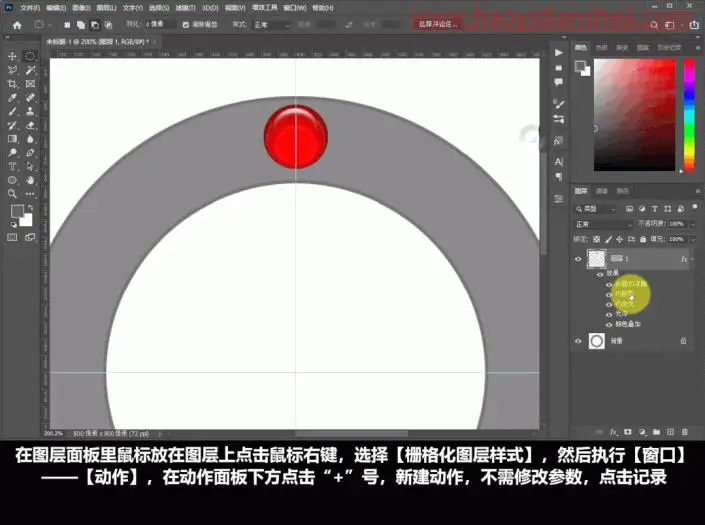The image size is (705, 525).
Task: Select the Crop tool
Action: pyautogui.click(x=13, y=84)
